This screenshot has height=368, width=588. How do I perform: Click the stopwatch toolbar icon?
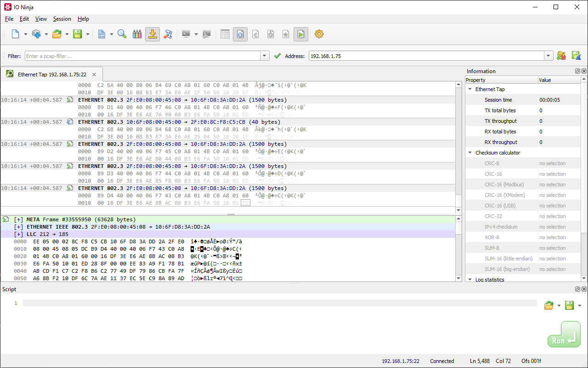[271, 34]
